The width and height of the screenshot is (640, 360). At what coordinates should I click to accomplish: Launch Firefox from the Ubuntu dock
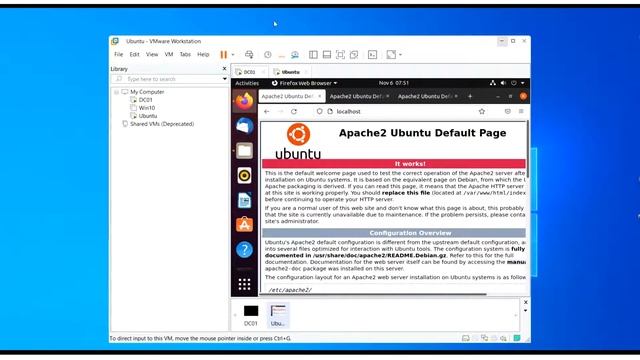(244, 100)
